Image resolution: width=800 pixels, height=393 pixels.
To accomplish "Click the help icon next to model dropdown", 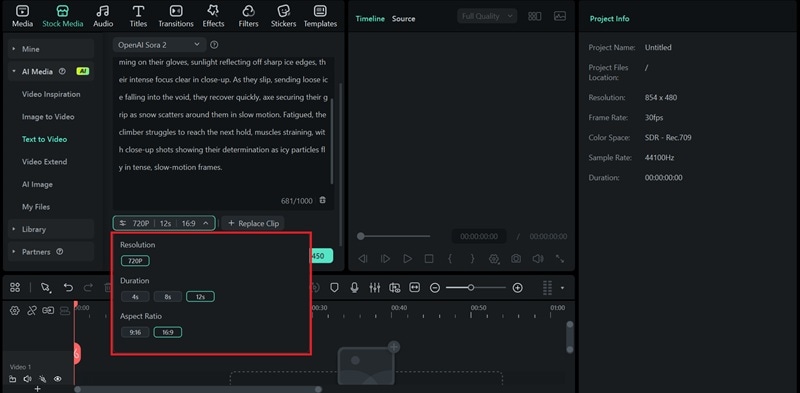I will [x=214, y=45].
